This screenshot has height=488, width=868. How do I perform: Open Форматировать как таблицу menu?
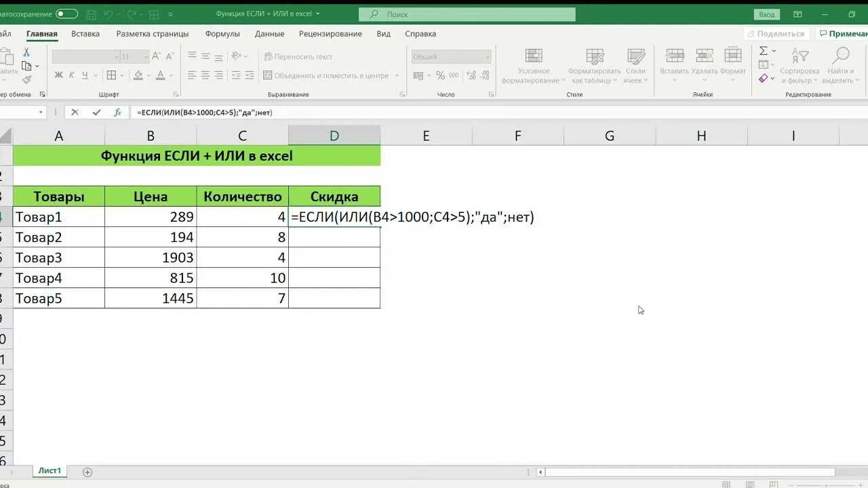[595, 66]
